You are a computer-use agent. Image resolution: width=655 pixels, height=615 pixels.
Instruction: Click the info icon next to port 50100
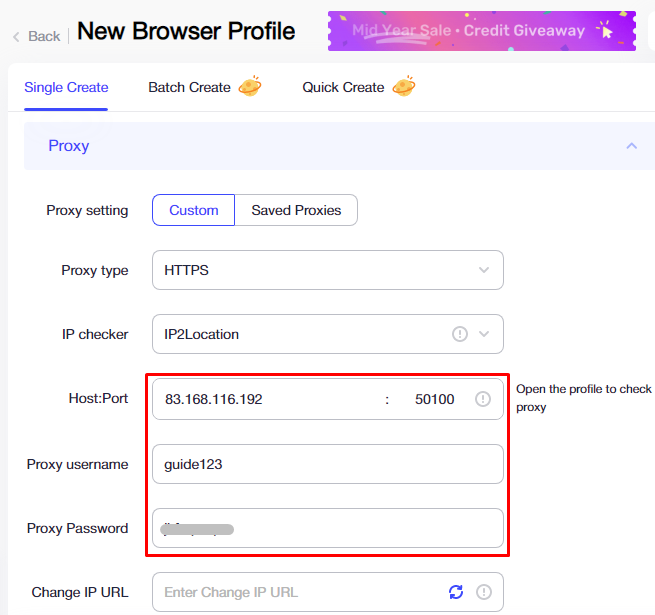click(x=482, y=399)
